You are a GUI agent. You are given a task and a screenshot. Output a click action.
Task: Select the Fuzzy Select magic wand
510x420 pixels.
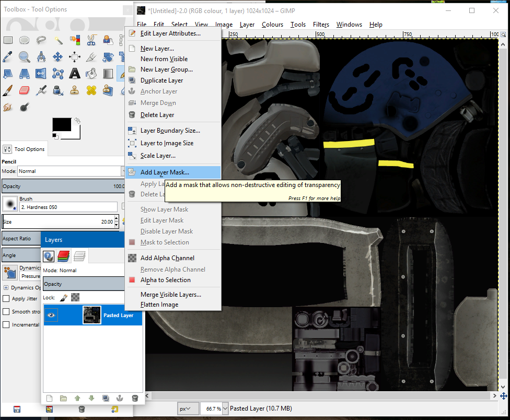58,40
